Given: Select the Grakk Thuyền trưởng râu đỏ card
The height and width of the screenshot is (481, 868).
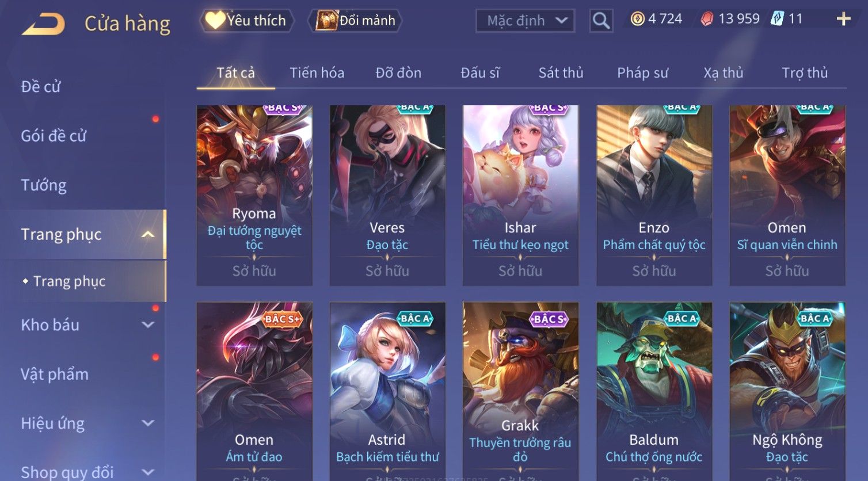Looking at the screenshot, I should click(520, 391).
